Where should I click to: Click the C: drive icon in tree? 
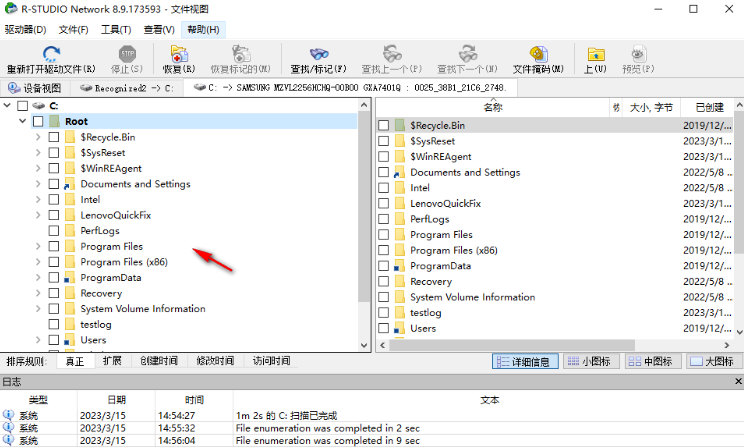39,106
